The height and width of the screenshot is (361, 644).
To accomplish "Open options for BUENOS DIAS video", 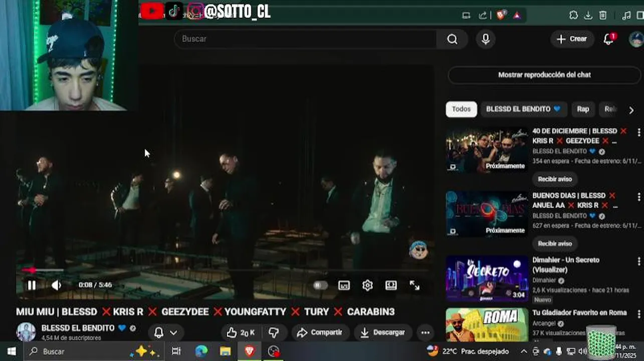I will pyautogui.click(x=638, y=197).
